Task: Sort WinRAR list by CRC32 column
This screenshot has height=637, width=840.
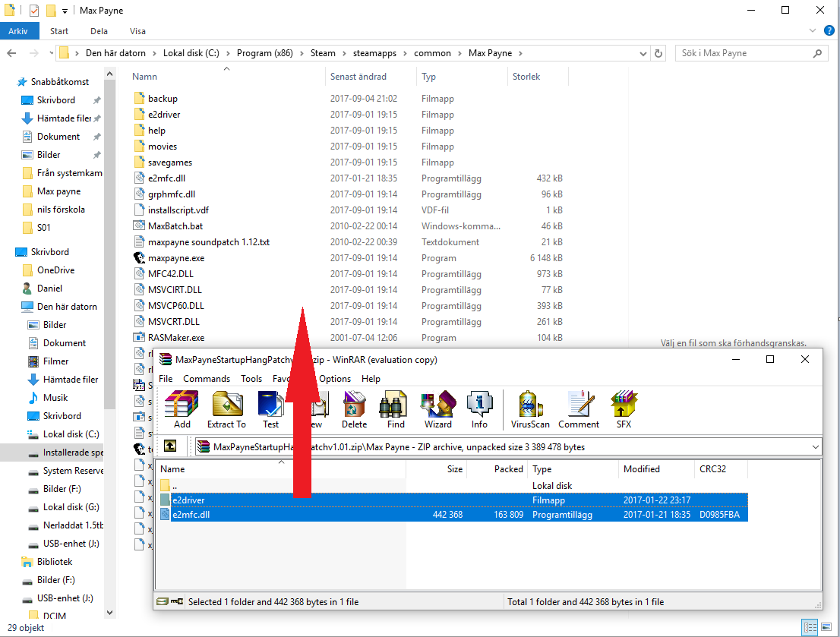Action: tap(721, 468)
